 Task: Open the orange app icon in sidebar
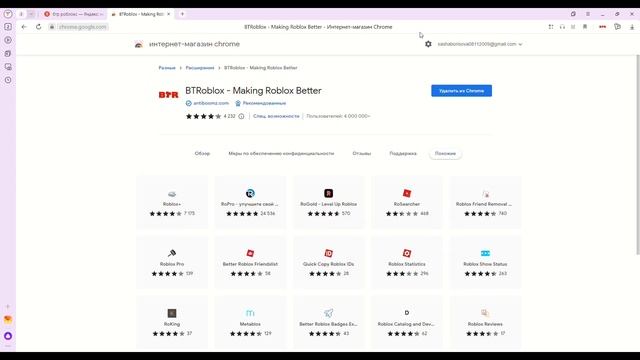(x=8, y=320)
